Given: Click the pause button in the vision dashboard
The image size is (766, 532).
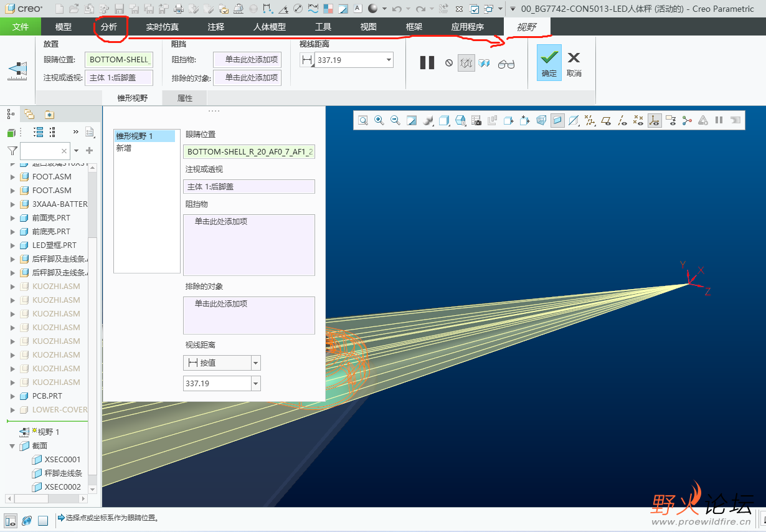Looking at the screenshot, I should [x=427, y=62].
